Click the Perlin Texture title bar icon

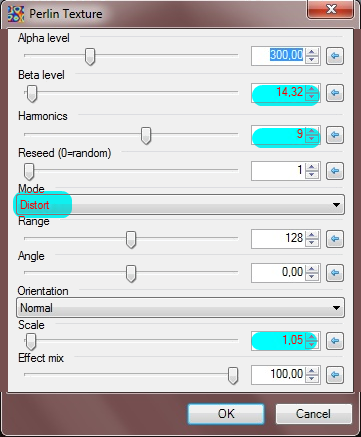tap(16, 14)
